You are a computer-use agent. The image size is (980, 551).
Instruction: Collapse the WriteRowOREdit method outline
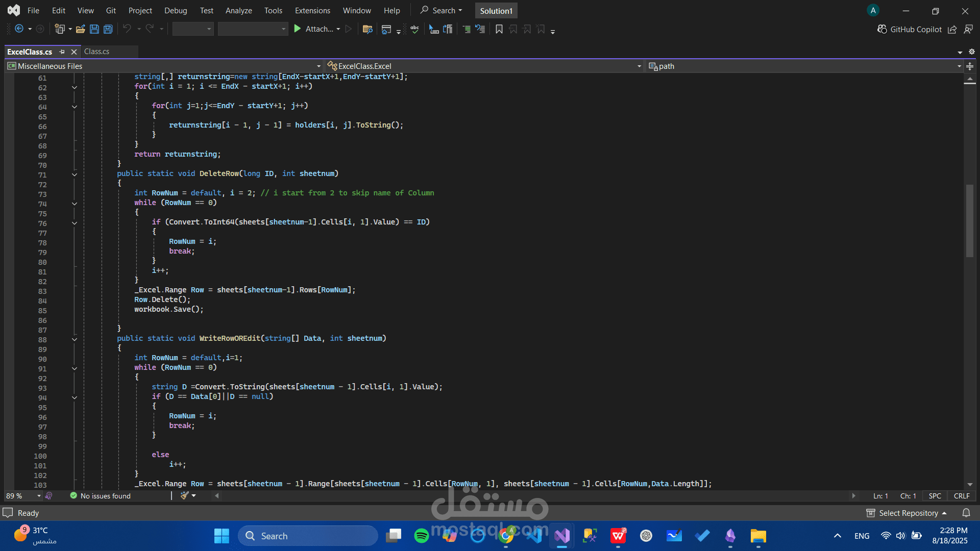click(x=75, y=339)
